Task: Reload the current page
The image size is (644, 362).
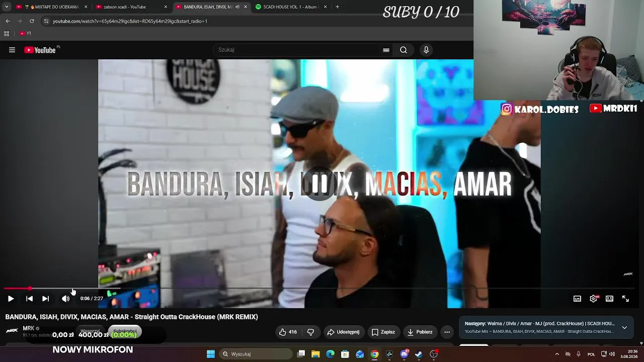Action: (32, 21)
